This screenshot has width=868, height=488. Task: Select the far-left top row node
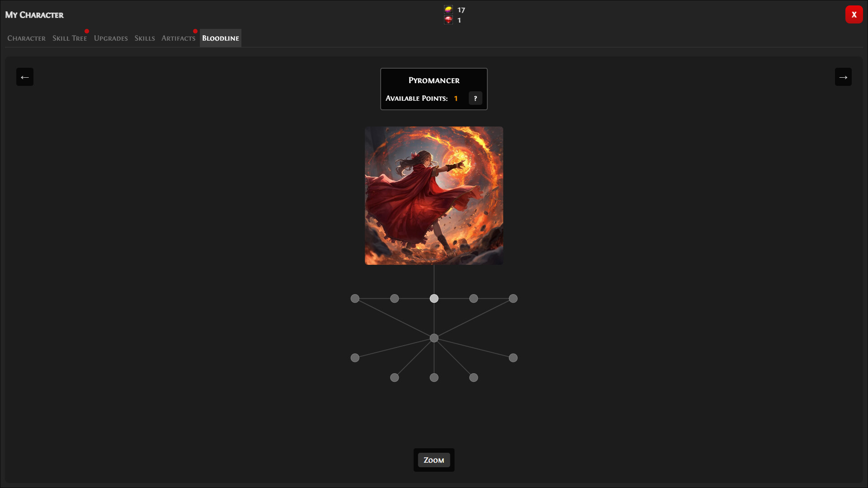click(x=355, y=299)
